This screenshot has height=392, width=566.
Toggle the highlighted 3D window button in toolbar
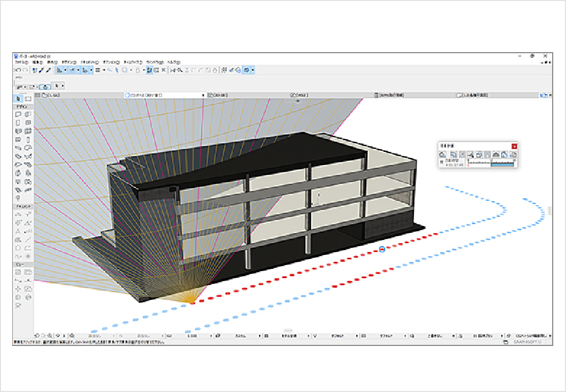pyautogui.click(x=150, y=70)
